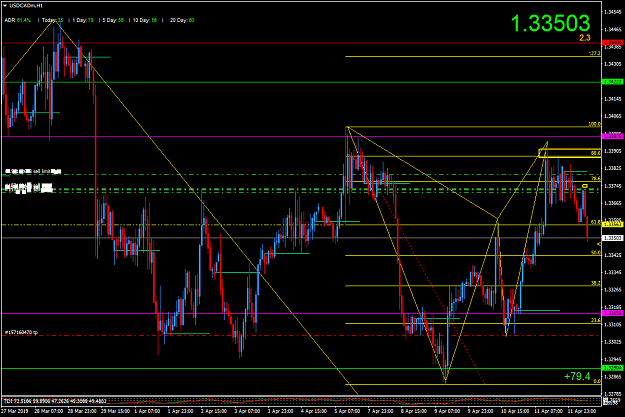Click the 10 Day: 56 range value
Image resolution: width=625 pixels, height=417 pixels.
[145, 20]
